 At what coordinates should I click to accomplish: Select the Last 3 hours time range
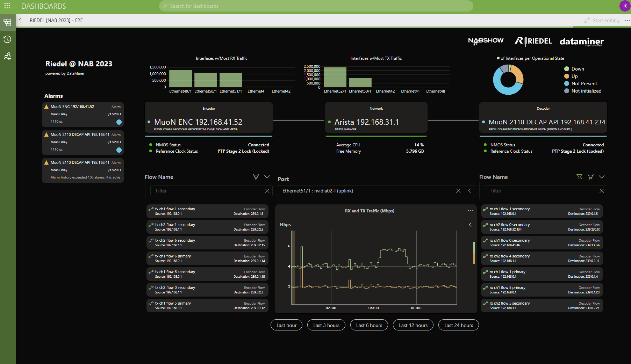coord(326,325)
